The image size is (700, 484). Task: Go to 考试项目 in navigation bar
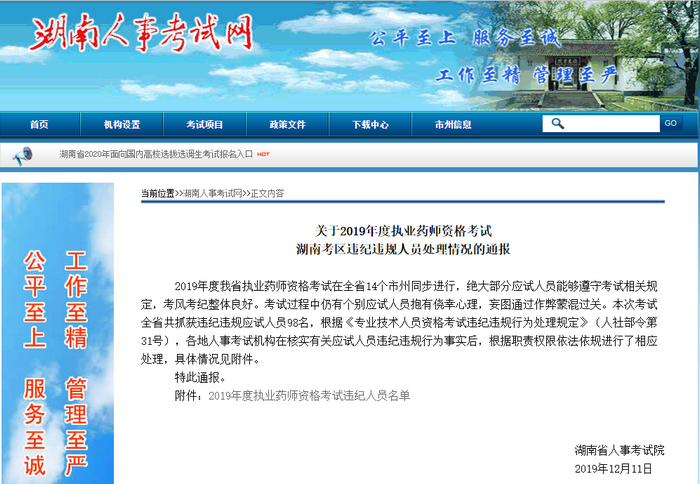click(205, 125)
